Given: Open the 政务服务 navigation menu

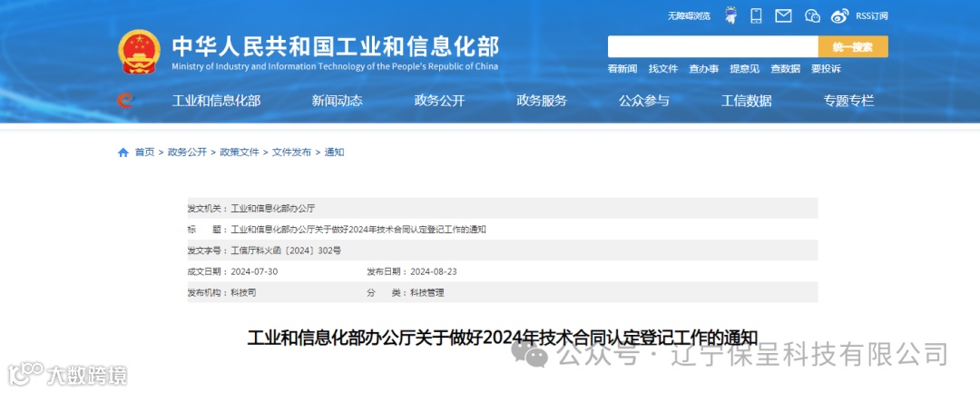Looking at the screenshot, I should point(542,101).
